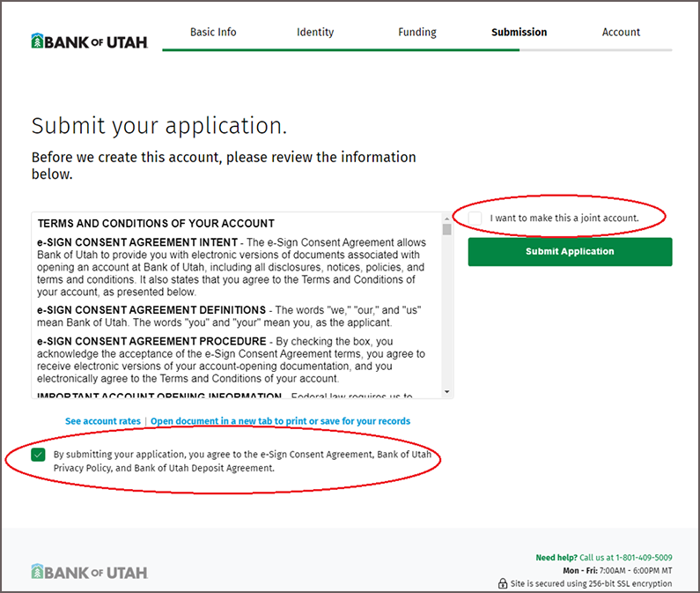Click terms box scroll up arrow
700x593 pixels.
click(447, 219)
